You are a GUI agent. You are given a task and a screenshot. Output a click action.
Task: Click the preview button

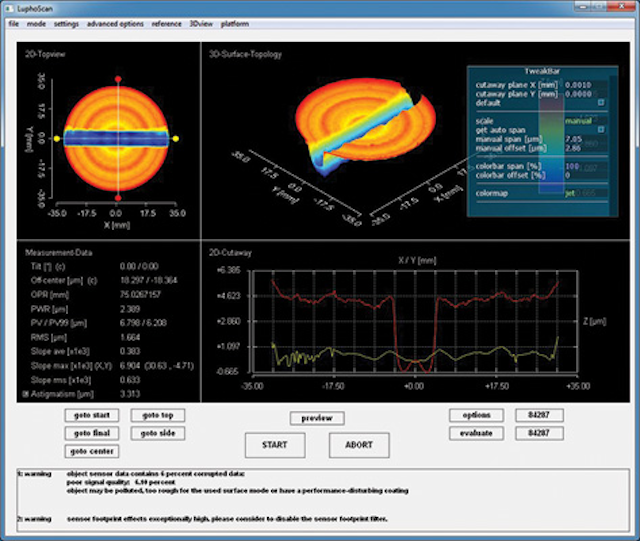[x=317, y=418]
